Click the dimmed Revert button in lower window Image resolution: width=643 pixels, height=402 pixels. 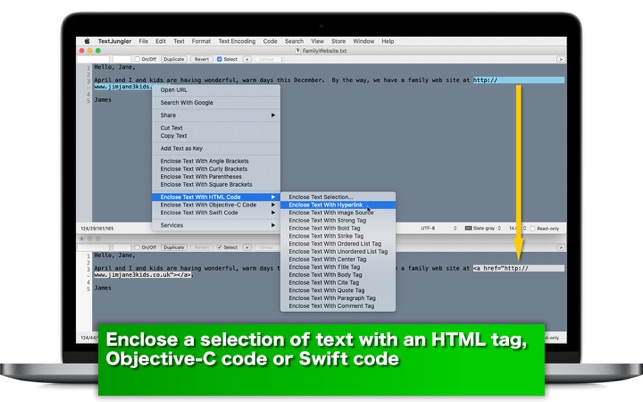(x=201, y=247)
